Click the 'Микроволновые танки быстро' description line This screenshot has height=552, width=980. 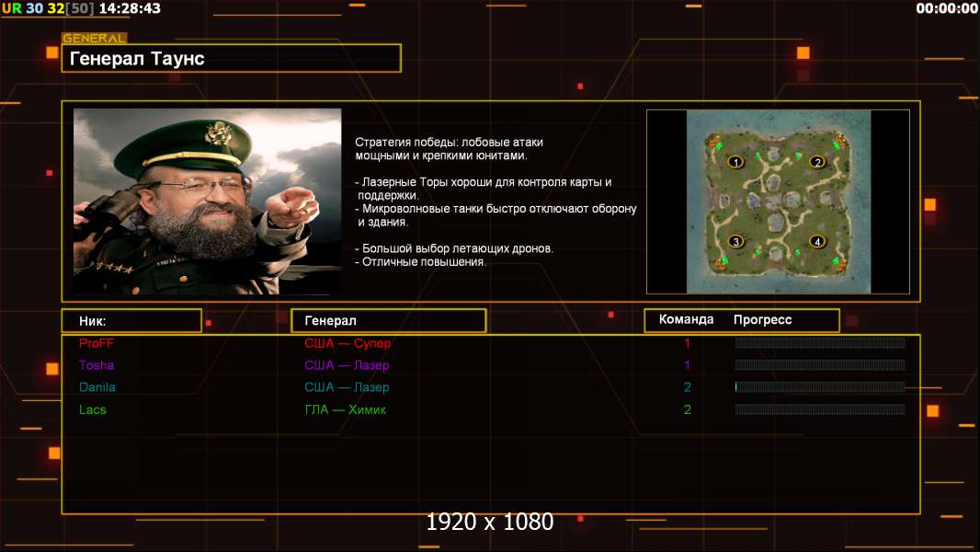click(496, 209)
